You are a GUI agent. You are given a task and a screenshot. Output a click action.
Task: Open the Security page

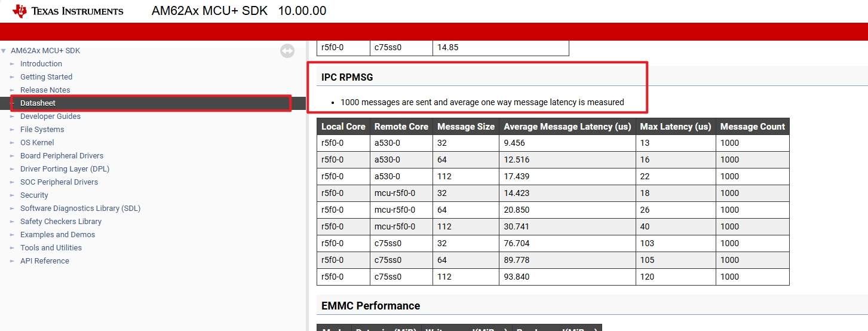coord(34,195)
